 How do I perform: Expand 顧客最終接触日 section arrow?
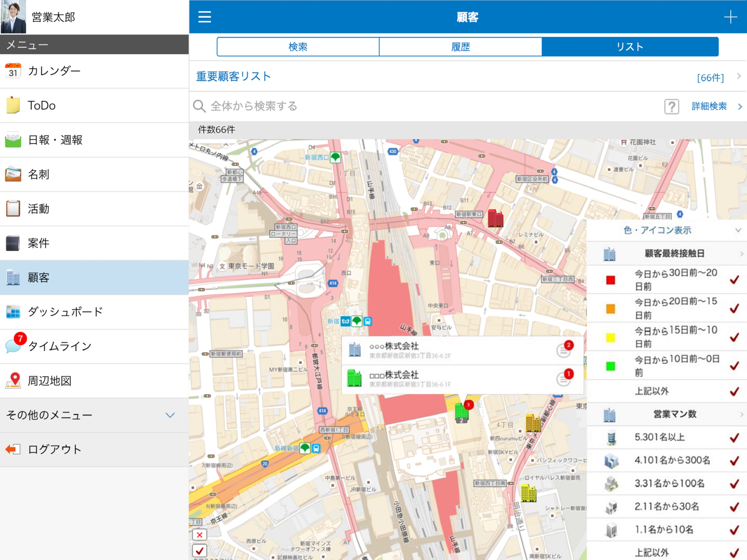[x=742, y=253]
